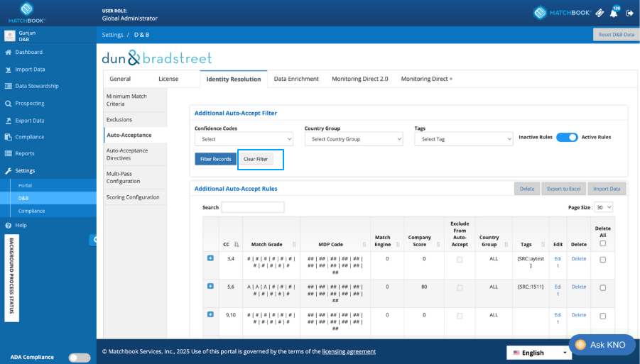This screenshot has height=364, width=640.
Task: Enable the ADA Compliance toggle
Action: pyautogui.click(x=80, y=358)
